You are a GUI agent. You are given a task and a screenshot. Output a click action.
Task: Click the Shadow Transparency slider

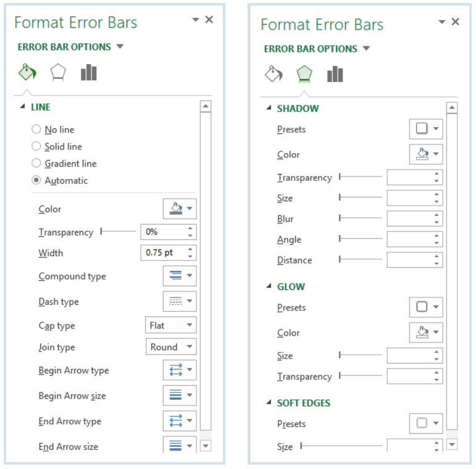pos(361,176)
